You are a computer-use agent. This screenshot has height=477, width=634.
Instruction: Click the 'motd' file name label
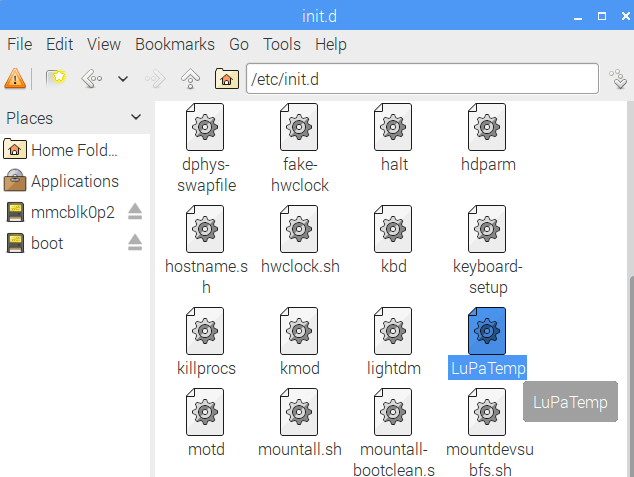[x=206, y=450]
